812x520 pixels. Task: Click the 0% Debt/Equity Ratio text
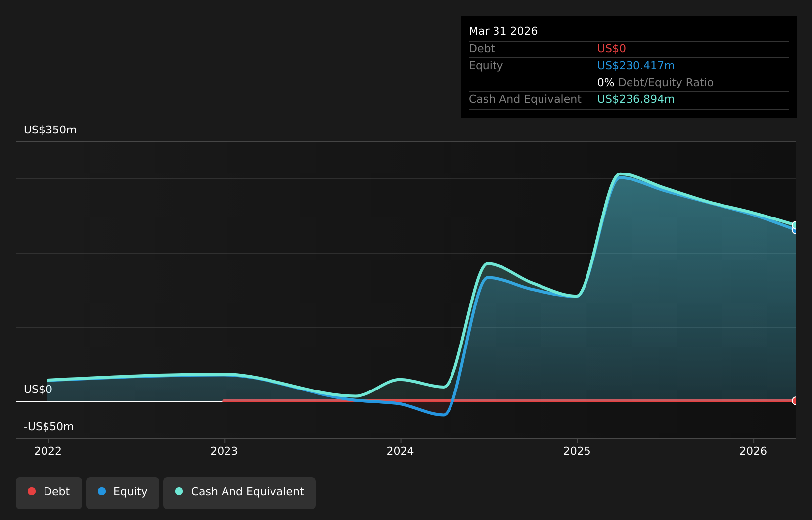(x=655, y=83)
